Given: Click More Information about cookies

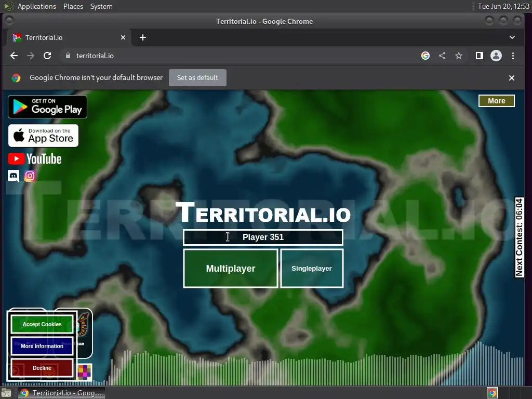Looking at the screenshot, I should tap(42, 346).
